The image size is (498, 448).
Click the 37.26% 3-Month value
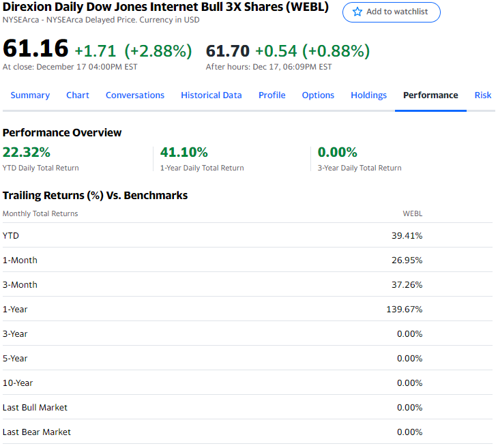(407, 285)
